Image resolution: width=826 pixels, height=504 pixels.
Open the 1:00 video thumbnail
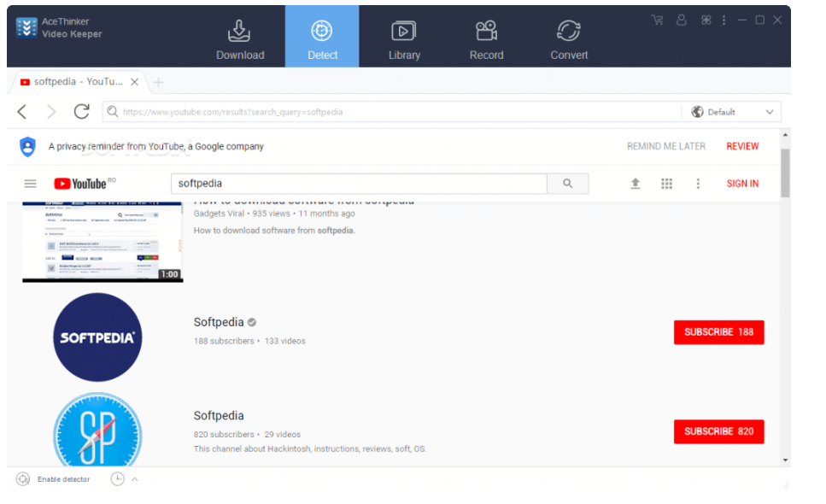tap(103, 242)
